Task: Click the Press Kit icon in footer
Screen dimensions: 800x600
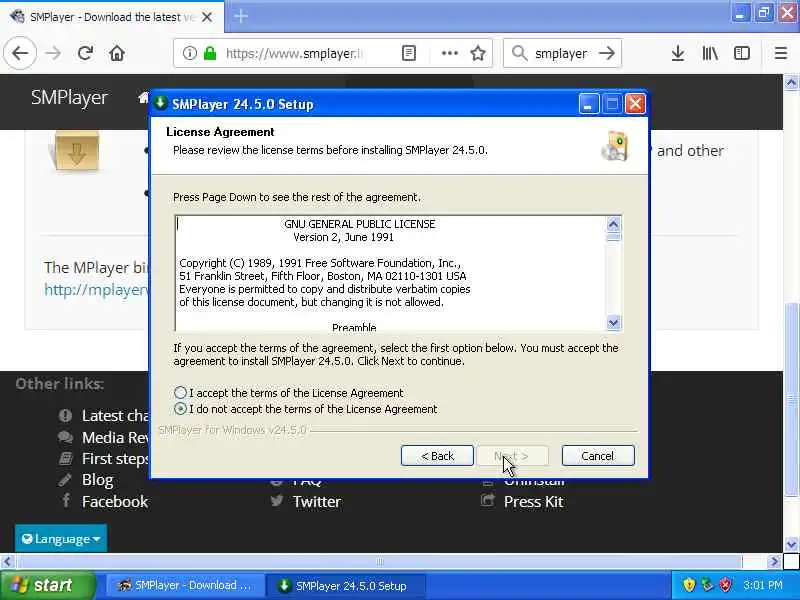Action: point(488,501)
